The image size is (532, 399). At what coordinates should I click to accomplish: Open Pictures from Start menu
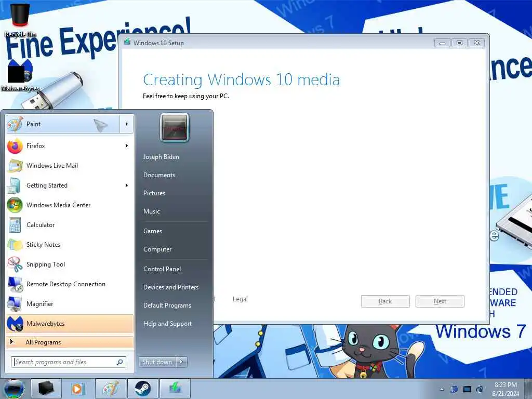154,193
